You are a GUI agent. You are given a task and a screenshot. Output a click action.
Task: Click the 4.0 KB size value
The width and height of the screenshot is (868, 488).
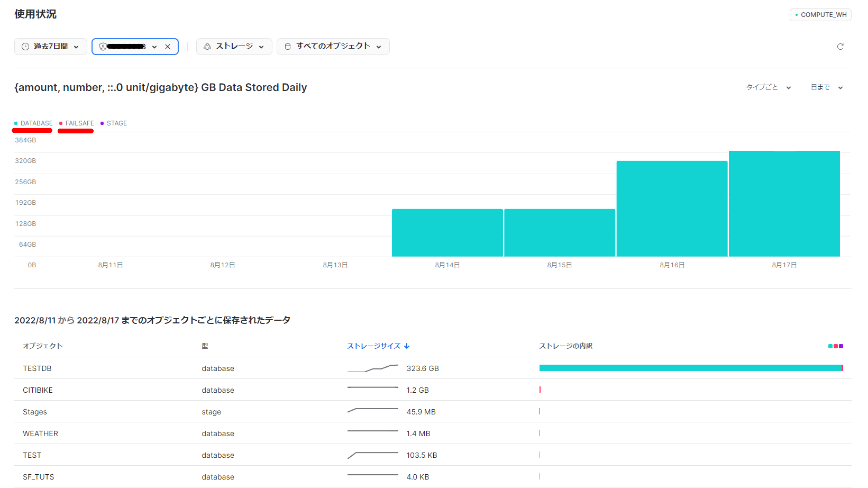[x=418, y=477]
